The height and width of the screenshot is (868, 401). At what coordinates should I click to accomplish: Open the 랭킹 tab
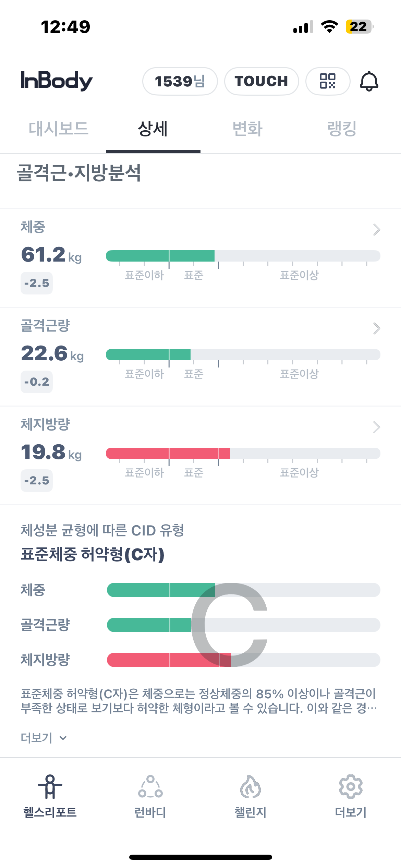point(342,129)
